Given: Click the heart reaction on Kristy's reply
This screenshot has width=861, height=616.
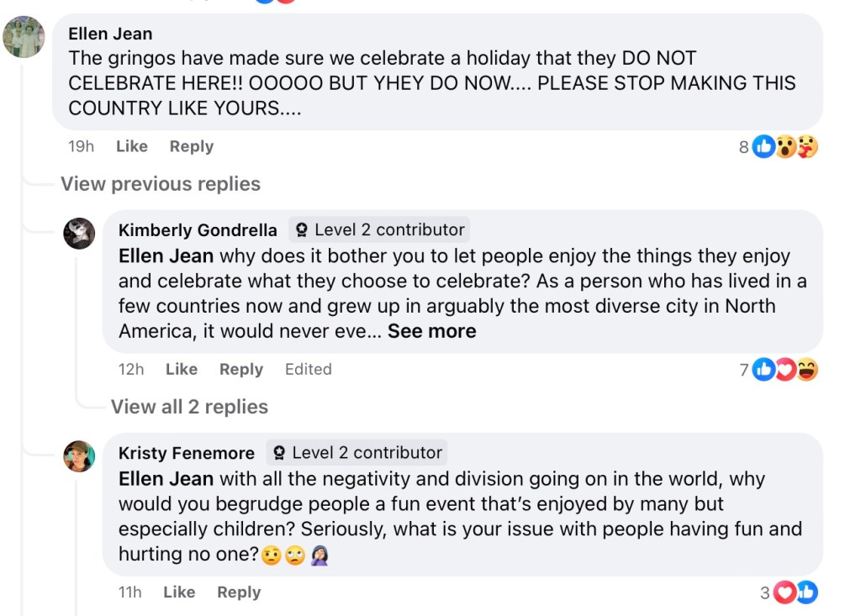Looking at the screenshot, I should 784,592.
